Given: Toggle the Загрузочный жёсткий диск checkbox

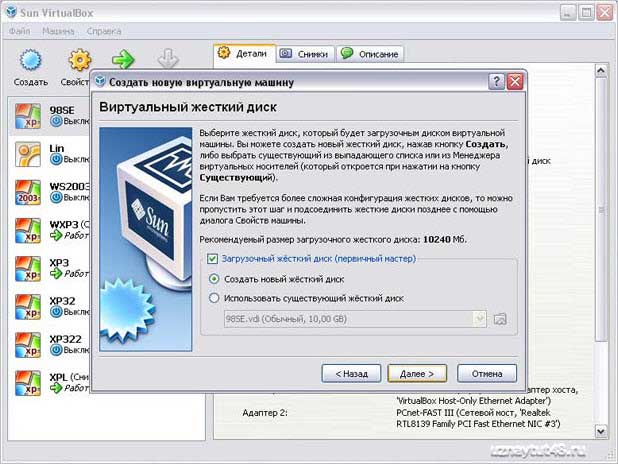Looking at the screenshot, I should 212,259.
